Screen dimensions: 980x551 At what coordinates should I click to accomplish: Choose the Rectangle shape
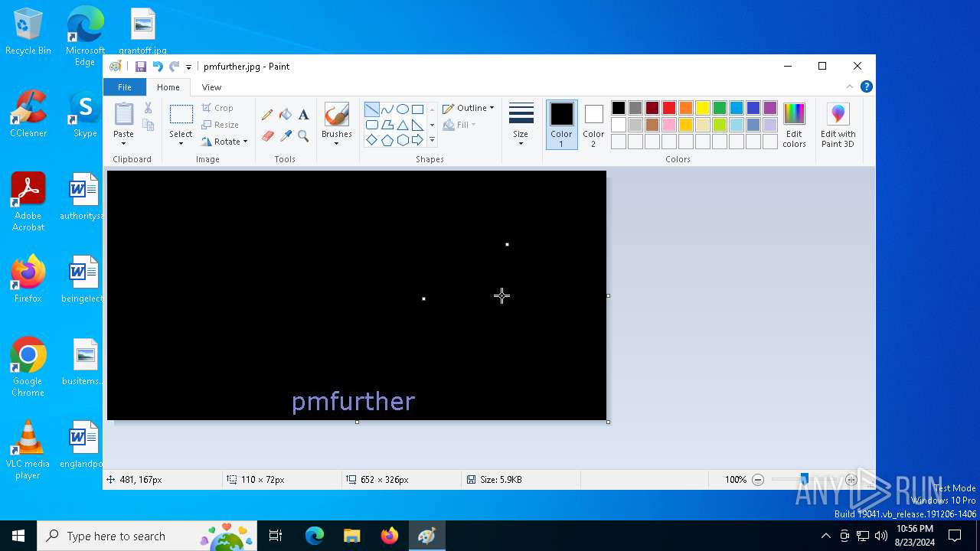pos(418,109)
